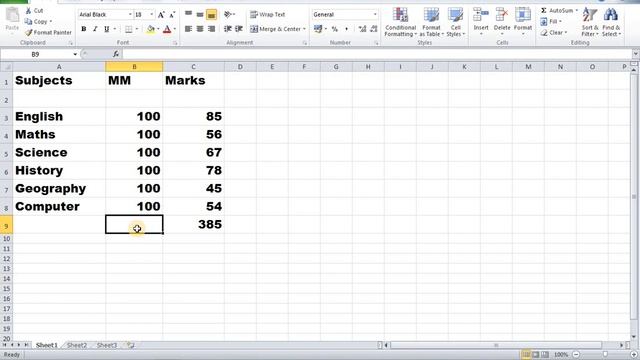Open Format cells menu
640x360 pixels.
pos(523,21)
